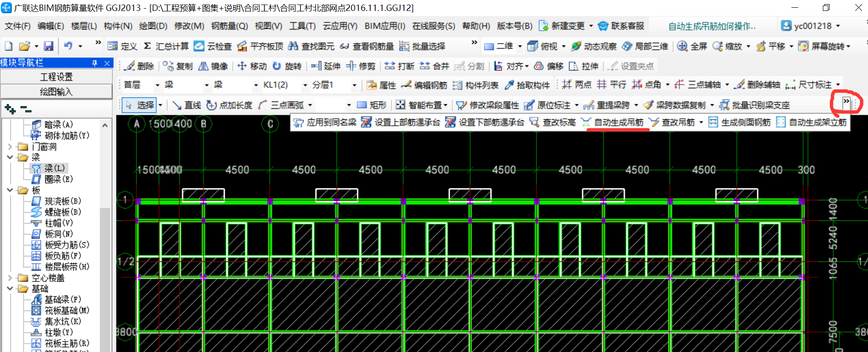Click 全屏 full screen view
The image size is (868, 352).
[x=692, y=46]
